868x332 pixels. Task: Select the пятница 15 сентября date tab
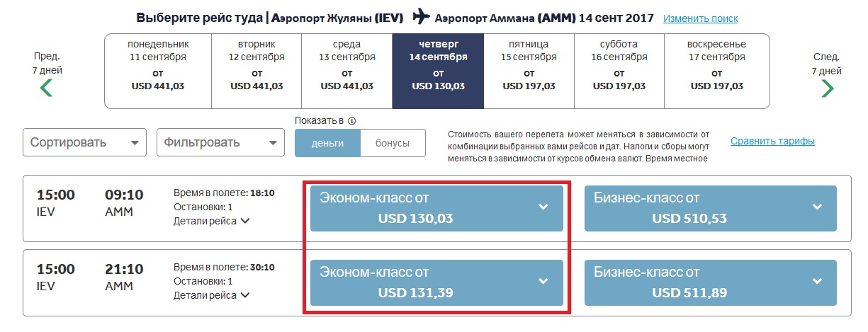(529, 71)
